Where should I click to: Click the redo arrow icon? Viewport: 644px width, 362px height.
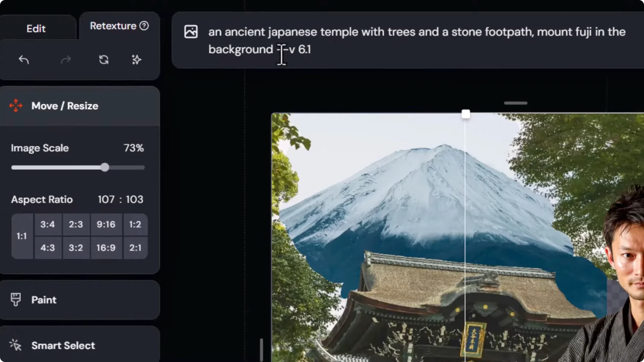click(x=66, y=60)
